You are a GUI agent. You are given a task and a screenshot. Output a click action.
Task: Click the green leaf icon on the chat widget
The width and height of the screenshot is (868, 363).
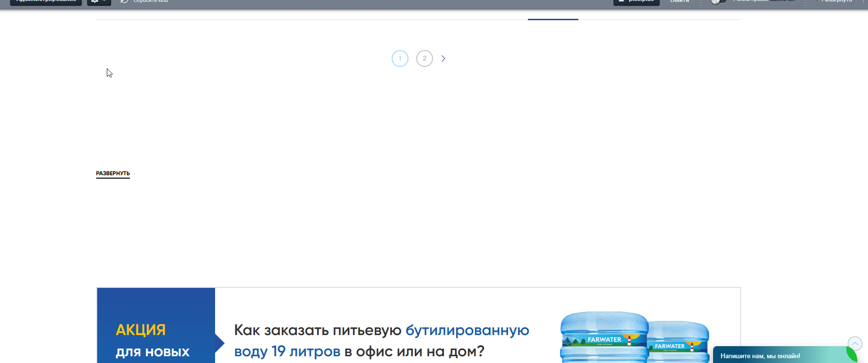tap(852, 354)
